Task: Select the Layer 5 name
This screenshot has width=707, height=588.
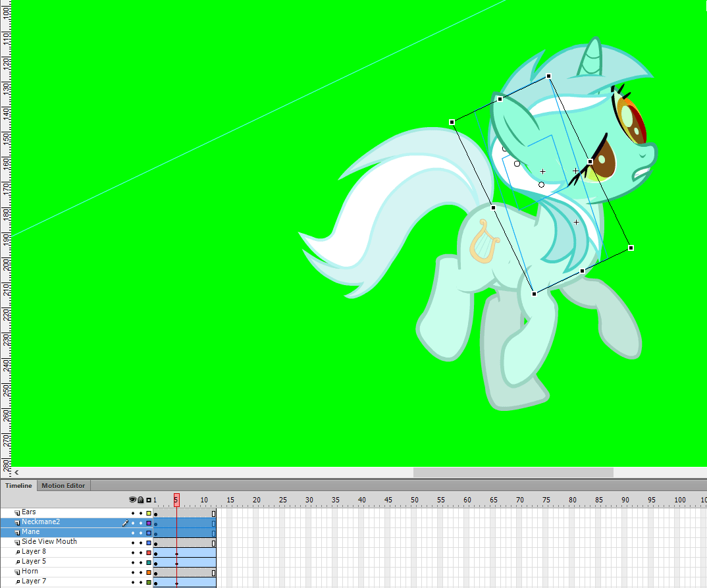Action: tap(34, 562)
